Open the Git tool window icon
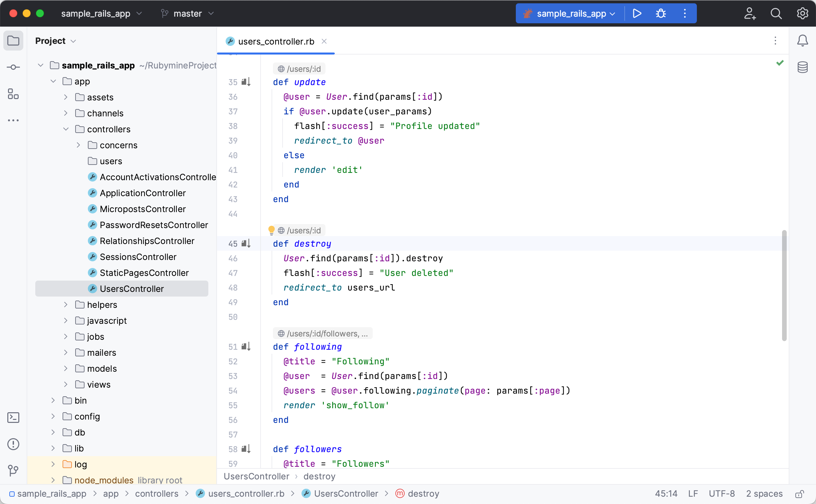This screenshot has width=816, height=504. point(13,470)
